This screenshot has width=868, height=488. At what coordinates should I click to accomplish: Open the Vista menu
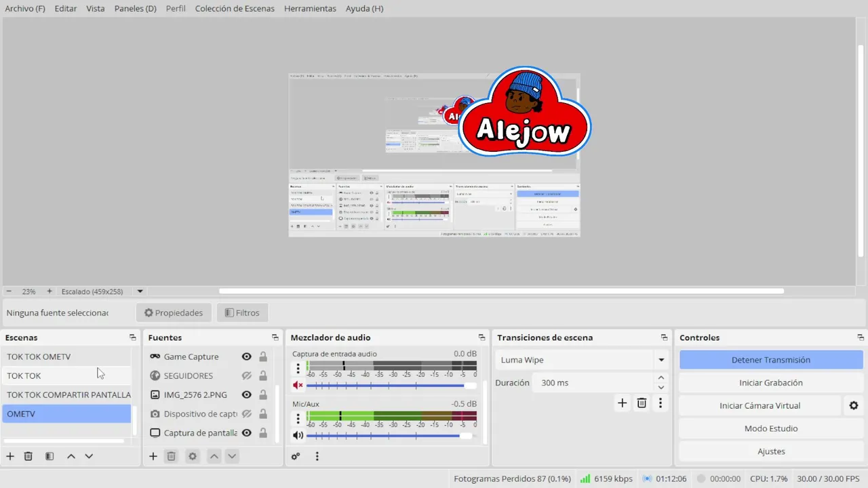(96, 9)
